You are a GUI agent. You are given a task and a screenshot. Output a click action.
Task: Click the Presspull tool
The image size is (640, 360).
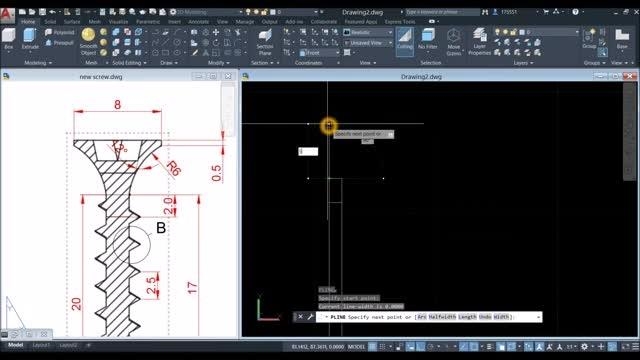(x=60, y=42)
